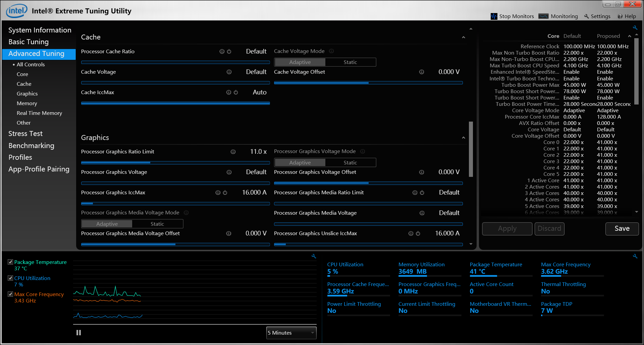644x345 pixels.
Task: Show info for Processor Graphics Ratio Limit
Action: click(233, 152)
